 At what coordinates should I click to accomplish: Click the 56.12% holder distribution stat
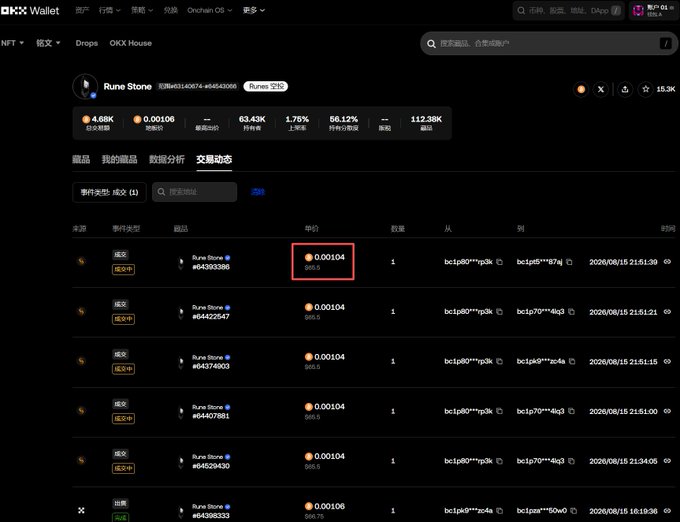[343, 123]
